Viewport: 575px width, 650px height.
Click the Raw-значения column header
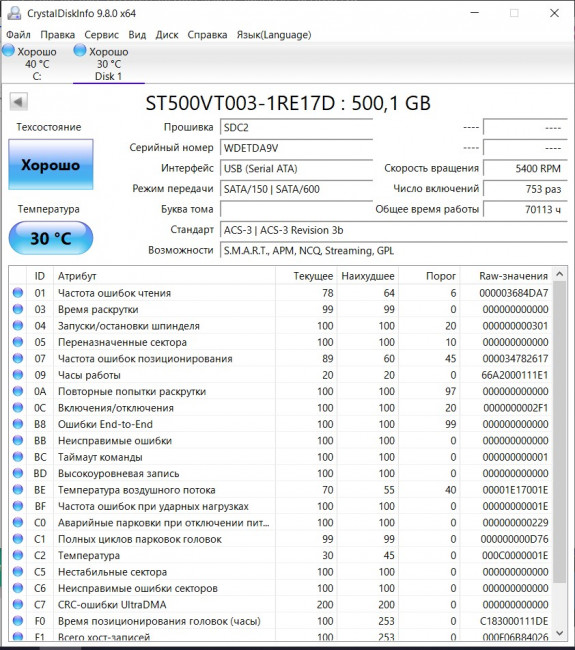[x=506, y=276]
